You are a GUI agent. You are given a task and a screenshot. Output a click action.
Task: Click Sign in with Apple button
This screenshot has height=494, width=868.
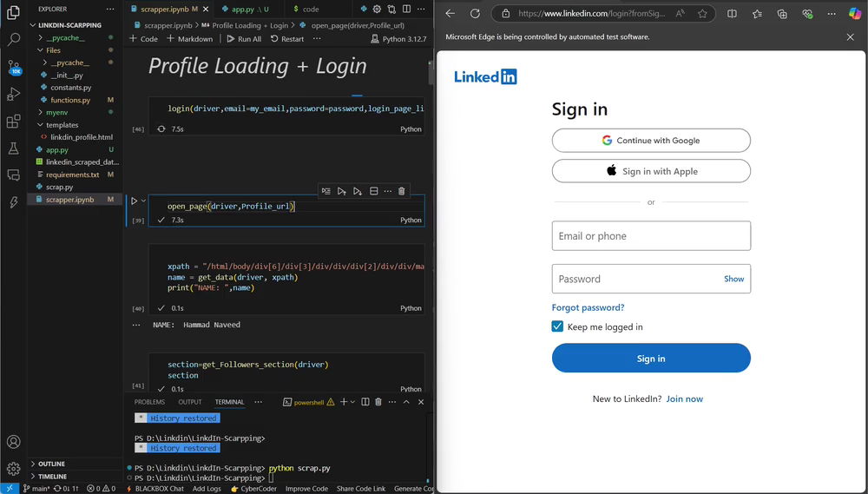(651, 171)
